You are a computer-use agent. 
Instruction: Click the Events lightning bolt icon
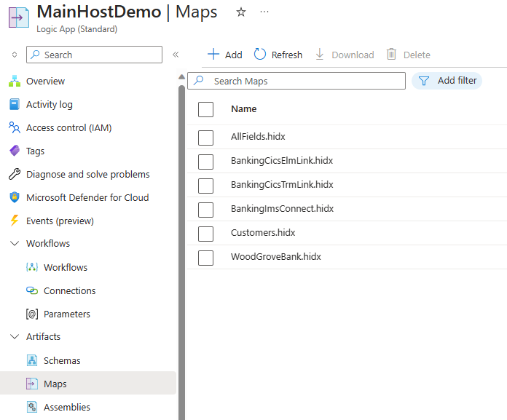(15, 221)
